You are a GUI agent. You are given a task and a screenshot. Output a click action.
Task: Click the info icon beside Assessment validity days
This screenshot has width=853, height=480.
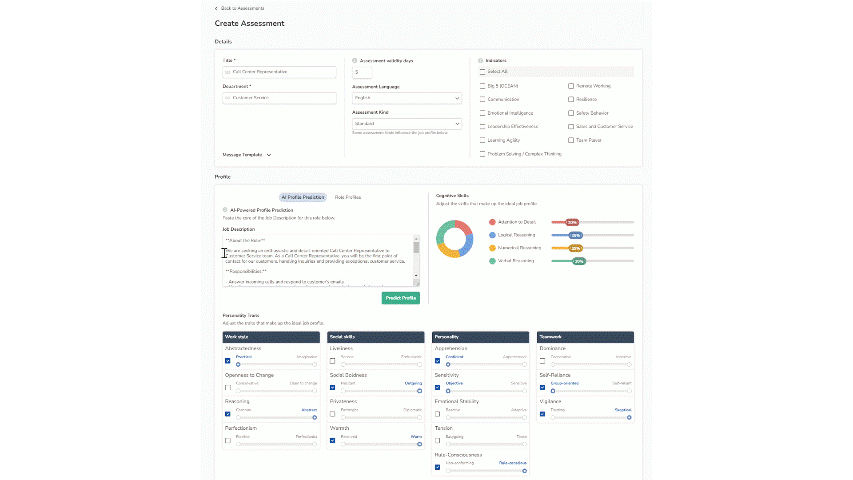point(355,61)
